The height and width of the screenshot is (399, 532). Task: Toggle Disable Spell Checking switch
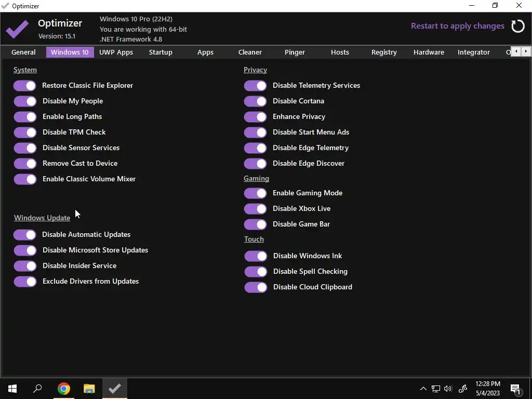tap(256, 271)
